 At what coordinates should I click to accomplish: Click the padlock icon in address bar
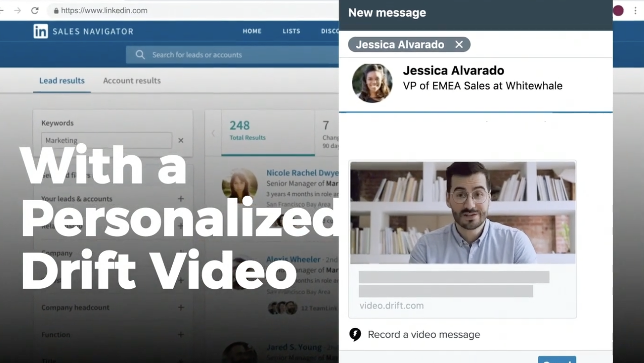[x=56, y=11]
